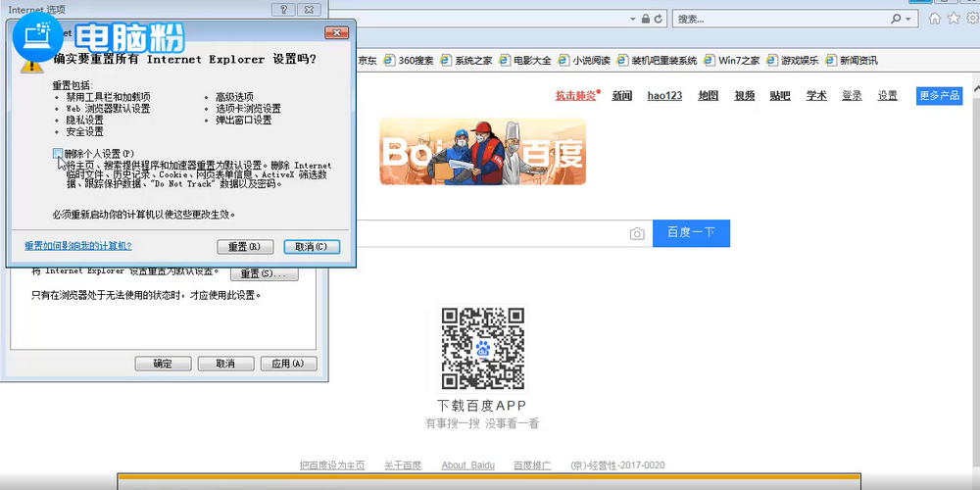The width and height of the screenshot is (980, 490).
Task: Click the 登录 link on Baidu
Action: (852, 96)
